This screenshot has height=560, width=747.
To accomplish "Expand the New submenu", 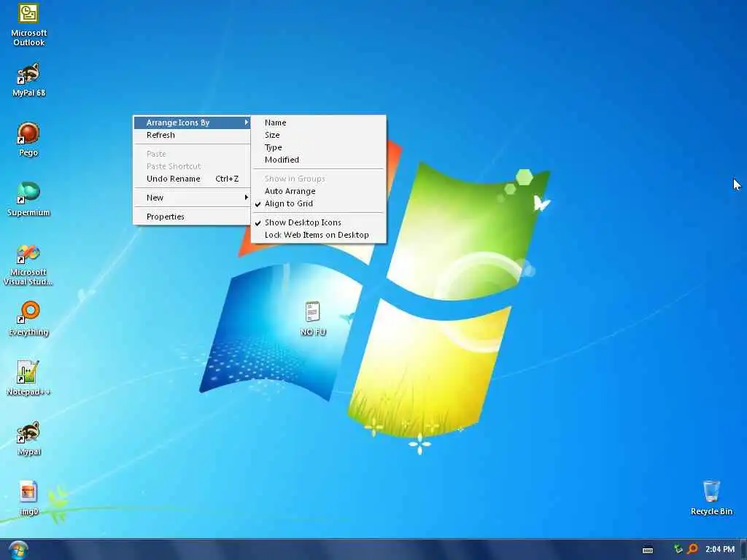I will (x=192, y=198).
